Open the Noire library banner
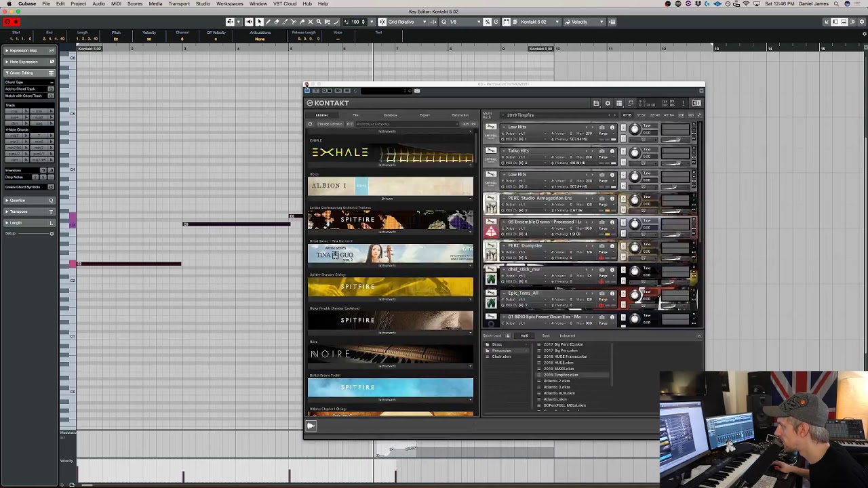 pyautogui.click(x=391, y=354)
